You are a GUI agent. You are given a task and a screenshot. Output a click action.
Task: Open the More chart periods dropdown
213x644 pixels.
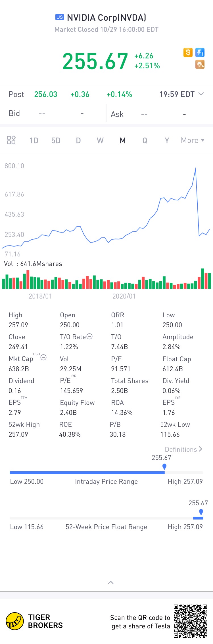click(193, 140)
